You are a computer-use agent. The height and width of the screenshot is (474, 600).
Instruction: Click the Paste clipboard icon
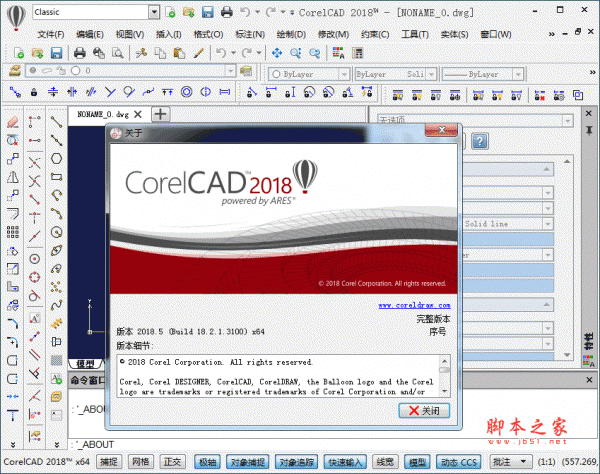179,53
